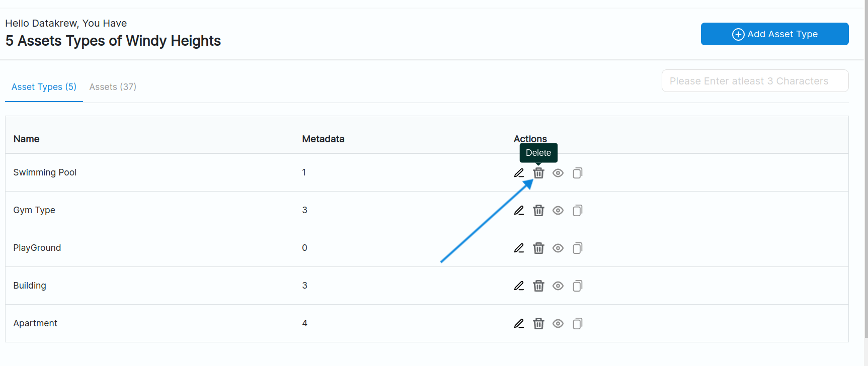Click the Metadata column header
The width and height of the screenshot is (868, 366).
(x=323, y=139)
